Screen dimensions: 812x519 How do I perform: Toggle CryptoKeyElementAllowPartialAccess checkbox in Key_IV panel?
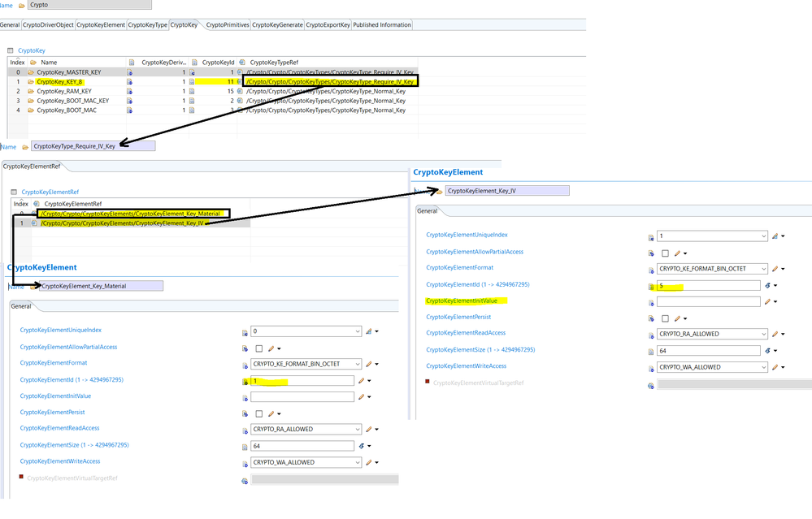[x=665, y=253]
